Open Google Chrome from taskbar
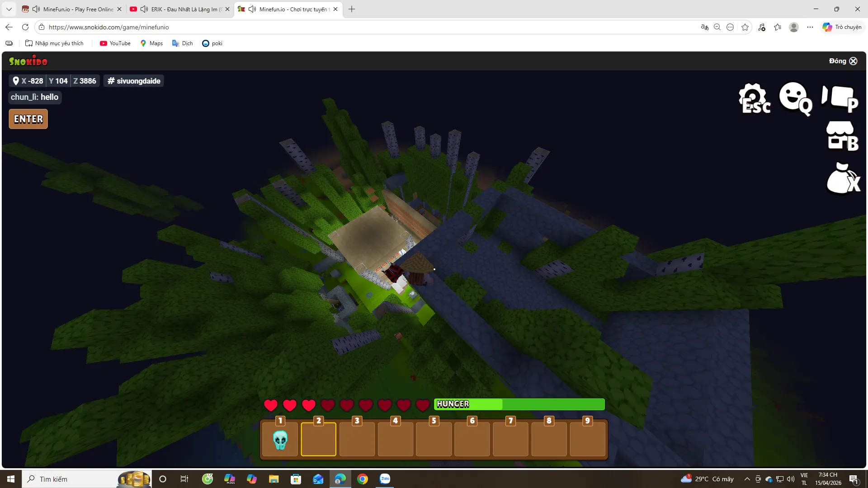 363,479
